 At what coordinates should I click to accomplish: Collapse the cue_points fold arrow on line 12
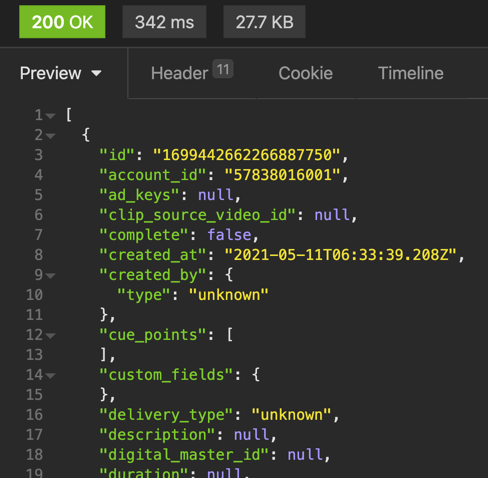click(x=50, y=336)
